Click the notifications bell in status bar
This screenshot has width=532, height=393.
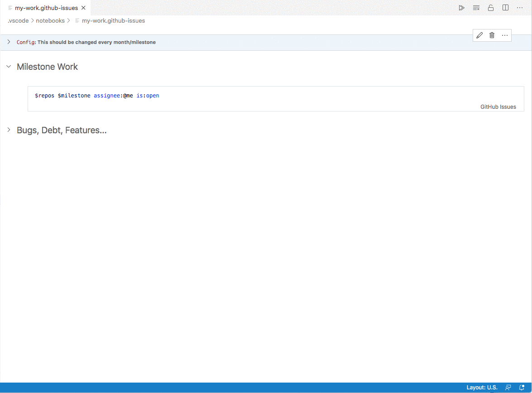click(x=522, y=387)
